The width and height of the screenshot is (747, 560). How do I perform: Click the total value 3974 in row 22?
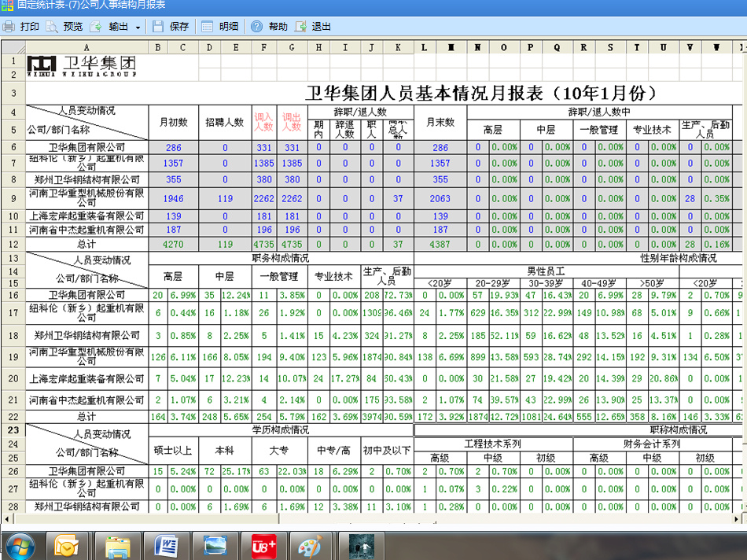tap(372, 417)
